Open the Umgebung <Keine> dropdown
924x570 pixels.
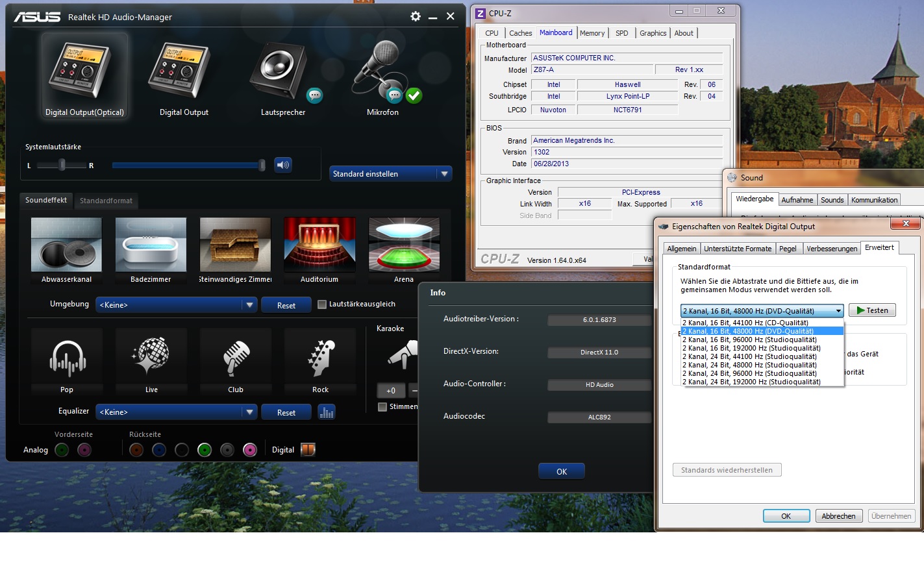click(177, 305)
